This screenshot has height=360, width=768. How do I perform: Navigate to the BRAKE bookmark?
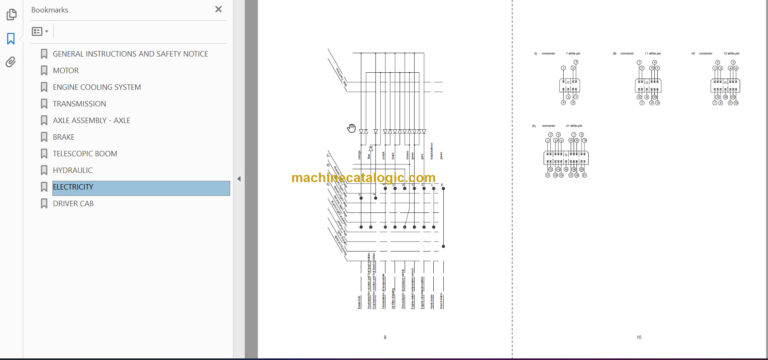[x=64, y=137]
